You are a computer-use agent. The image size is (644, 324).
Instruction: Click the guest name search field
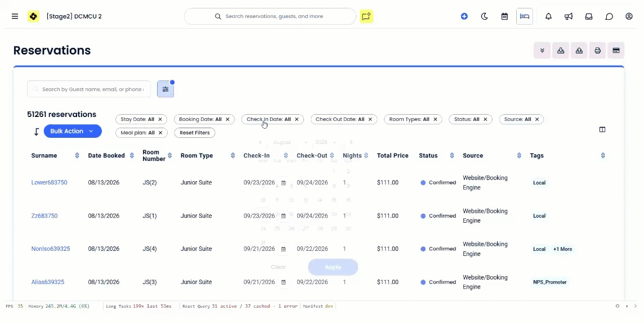click(x=89, y=89)
